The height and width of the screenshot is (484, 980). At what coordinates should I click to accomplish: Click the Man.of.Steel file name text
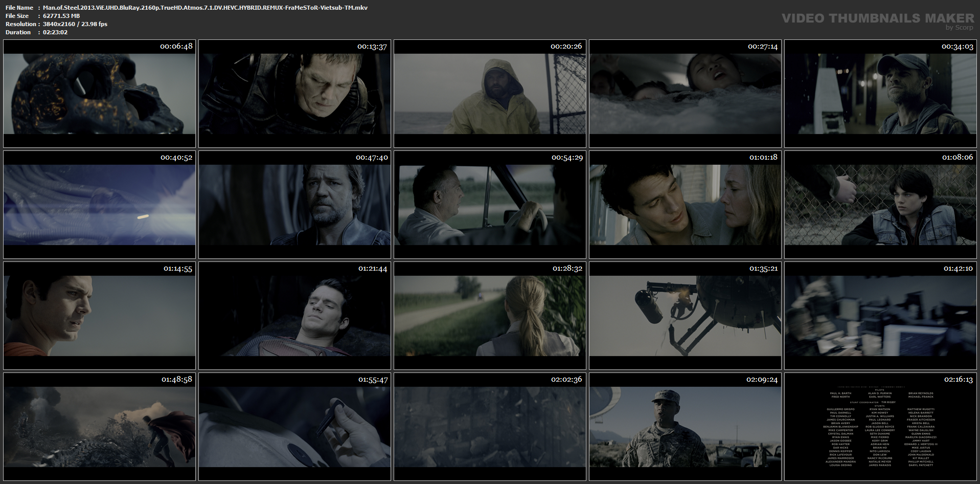[x=205, y=8]
